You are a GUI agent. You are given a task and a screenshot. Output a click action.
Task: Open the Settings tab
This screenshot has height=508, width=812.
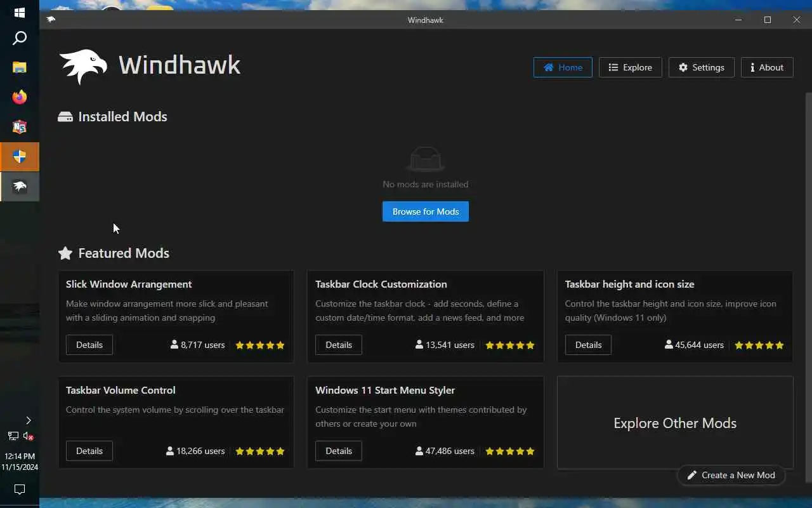pos(701,67)
